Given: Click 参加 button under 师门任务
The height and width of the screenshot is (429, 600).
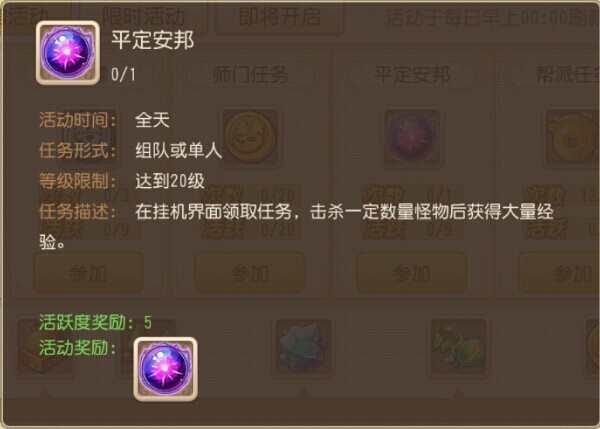Looking at the screenshot, I should (250, 274).
